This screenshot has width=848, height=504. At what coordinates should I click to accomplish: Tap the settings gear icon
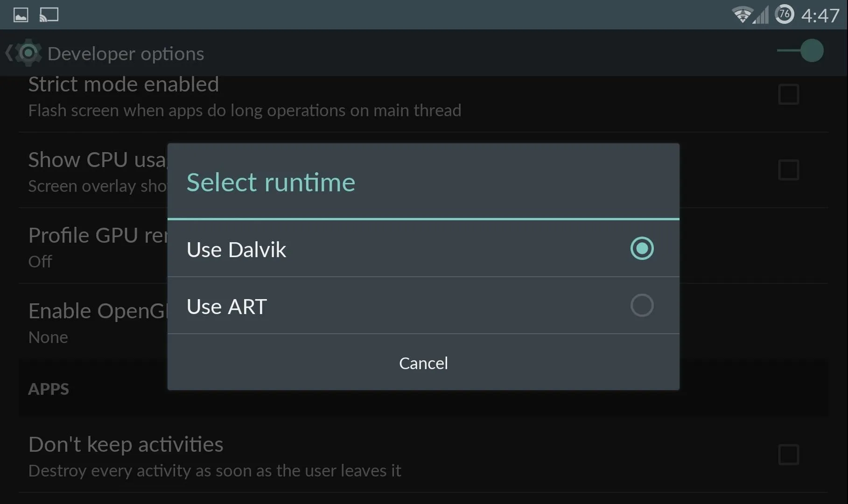click(28, 53)
